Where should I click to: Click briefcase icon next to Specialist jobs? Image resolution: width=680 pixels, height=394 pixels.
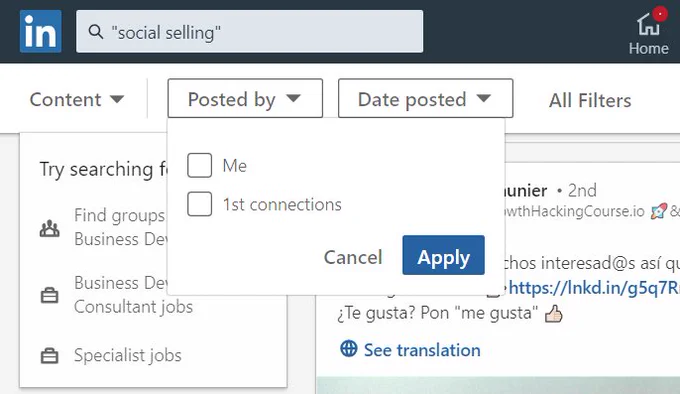coord(49,355)
